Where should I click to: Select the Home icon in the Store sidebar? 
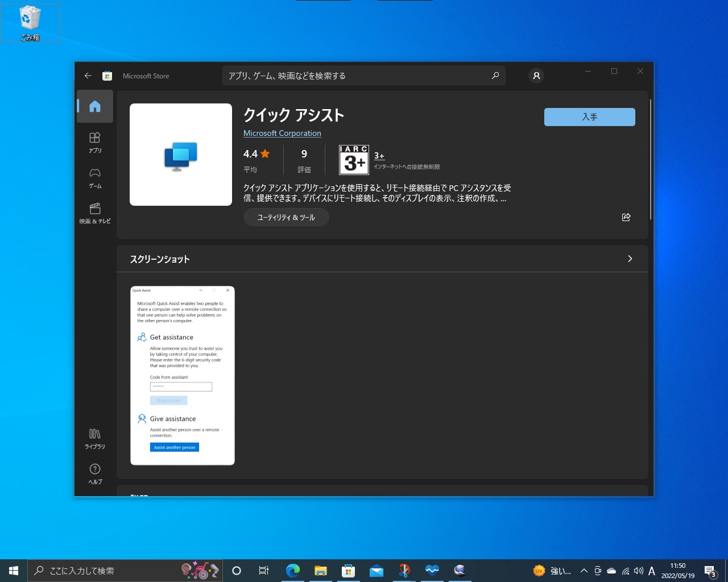[94, 106]
